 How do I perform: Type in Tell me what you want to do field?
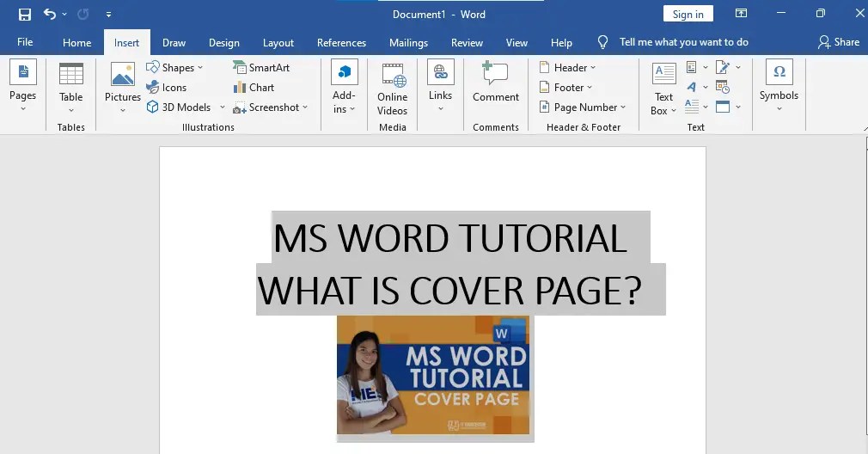tap(684, 42)
